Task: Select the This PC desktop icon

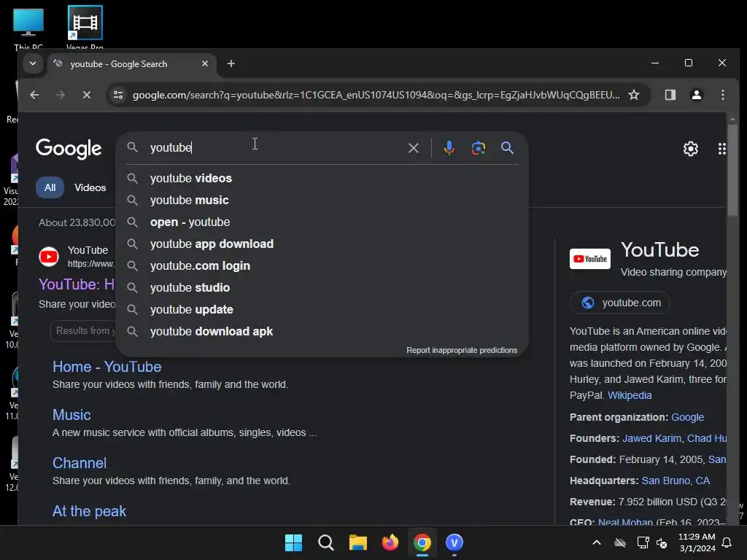Action: point(28,28)
